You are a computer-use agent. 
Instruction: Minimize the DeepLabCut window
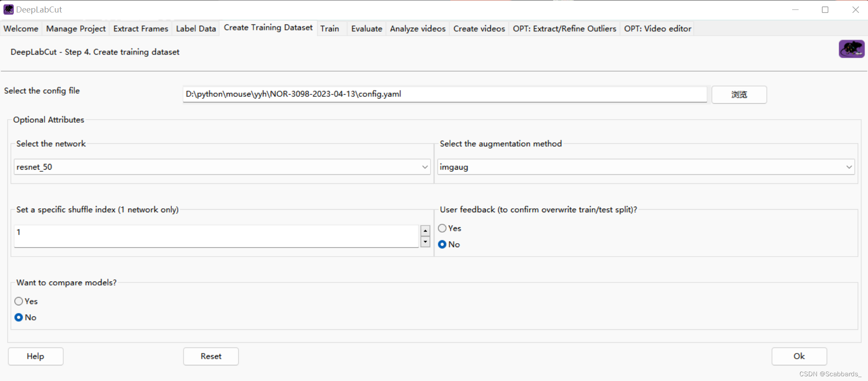[795, 9]
